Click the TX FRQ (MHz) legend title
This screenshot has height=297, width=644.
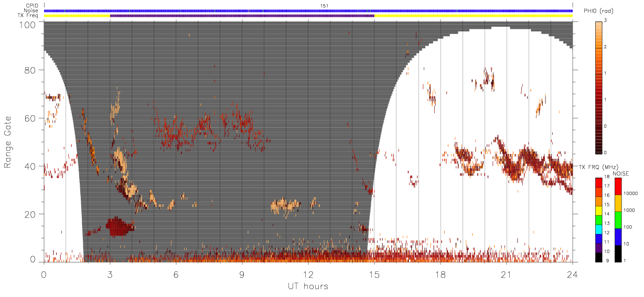(598, 167)
